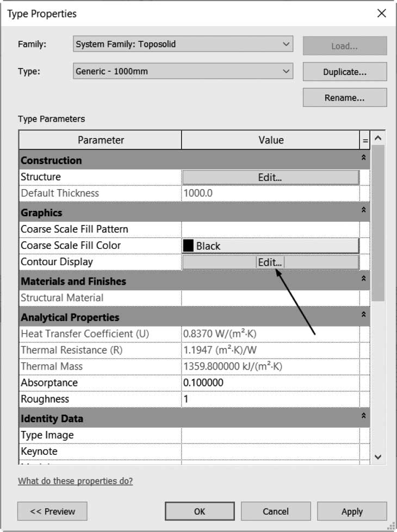Image resolution: width=397 pixels, height=532 pixels.
Task: Click the Absorptance value 0.100000
Action: pos(271,383)
